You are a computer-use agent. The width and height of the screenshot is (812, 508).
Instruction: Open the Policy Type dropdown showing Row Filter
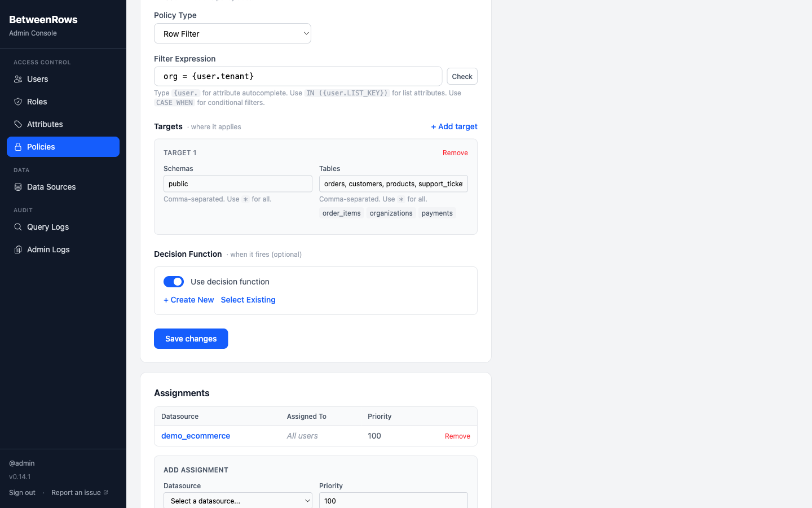[x=232, y=33]
